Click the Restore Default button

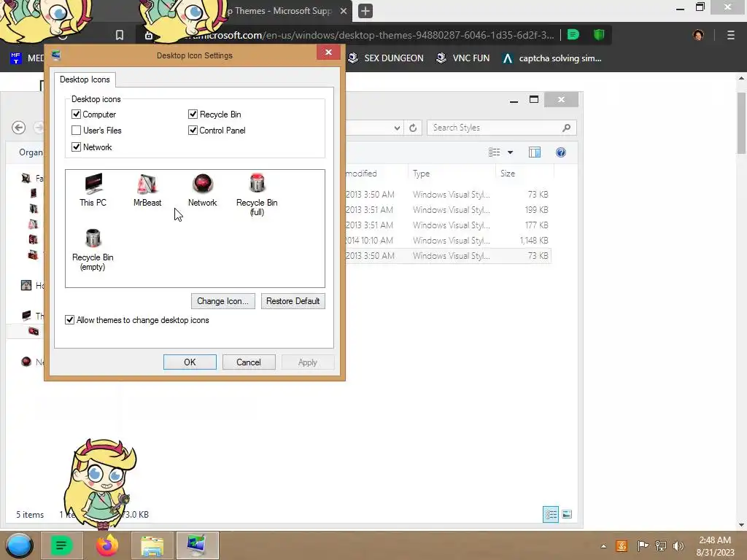[x=293, y=301]
